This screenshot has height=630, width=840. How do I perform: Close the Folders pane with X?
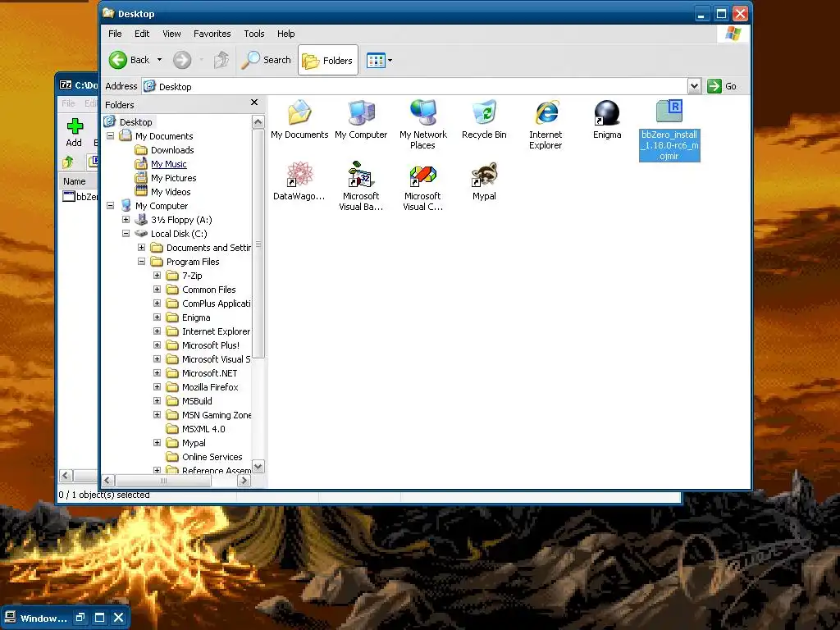(x=254, y=103)
